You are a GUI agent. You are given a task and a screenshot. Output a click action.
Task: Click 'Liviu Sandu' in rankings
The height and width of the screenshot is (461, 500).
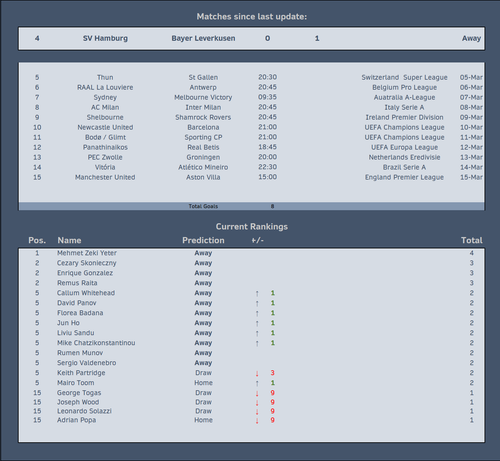(x=76, y=333)
